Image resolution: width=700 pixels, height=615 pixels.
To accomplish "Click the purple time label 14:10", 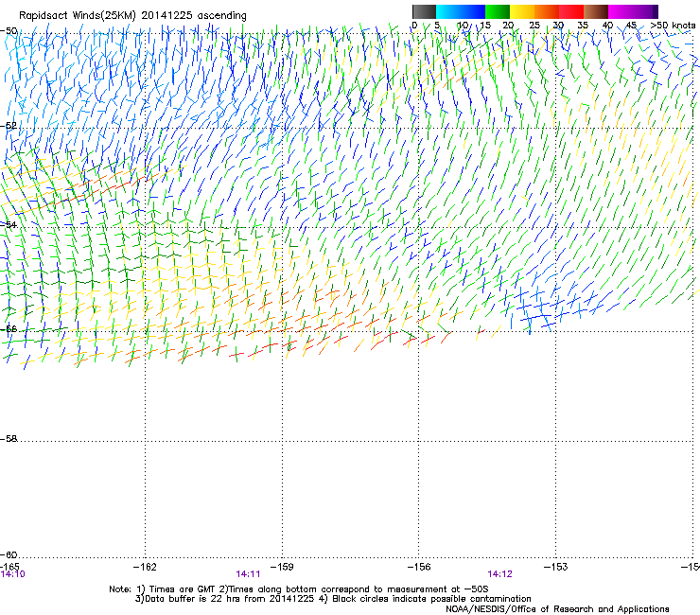I will pyautogui.click(x=13, y=574).
